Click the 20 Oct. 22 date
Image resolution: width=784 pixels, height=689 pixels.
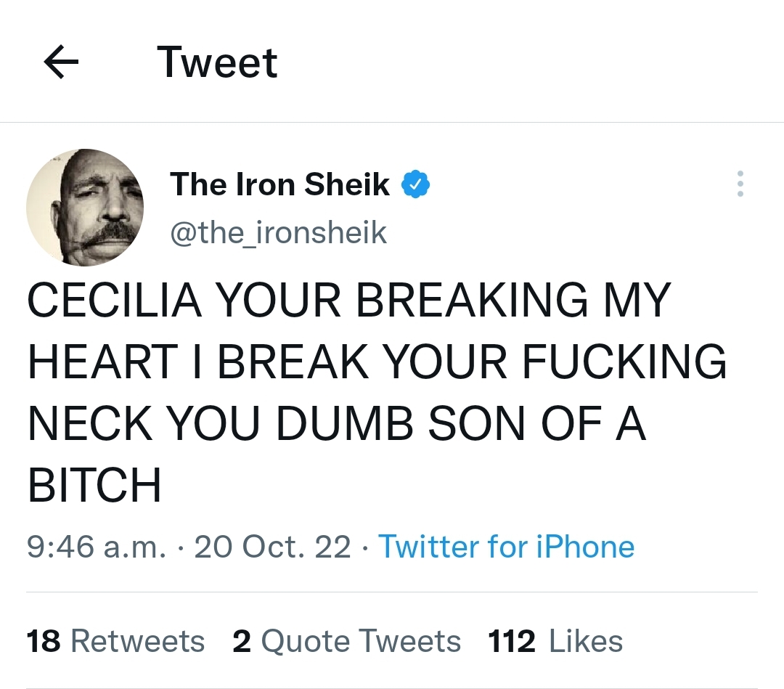[273, 546]
